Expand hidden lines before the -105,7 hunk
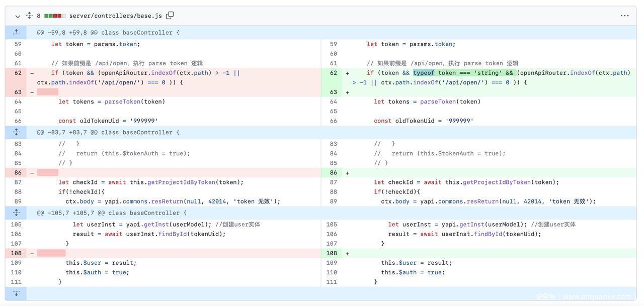This screenshot has height=306, width=644. coord(16,213)
